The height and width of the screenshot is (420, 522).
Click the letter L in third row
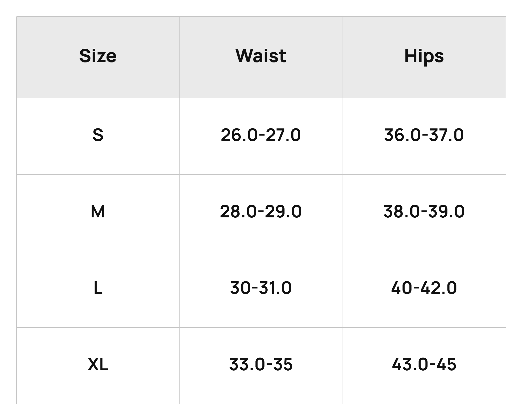pyautogui.click(x=98, y=288)
